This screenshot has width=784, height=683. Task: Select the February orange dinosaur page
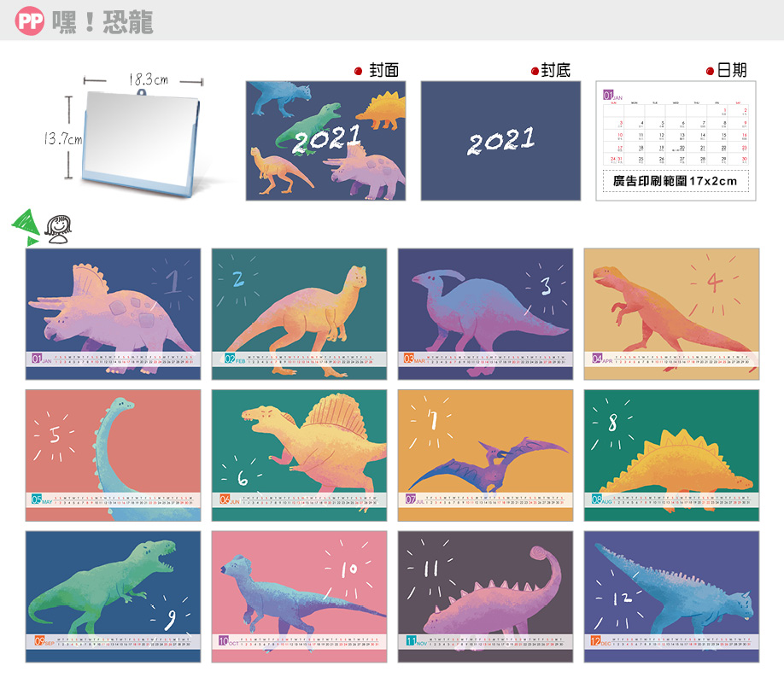(299, 314)
